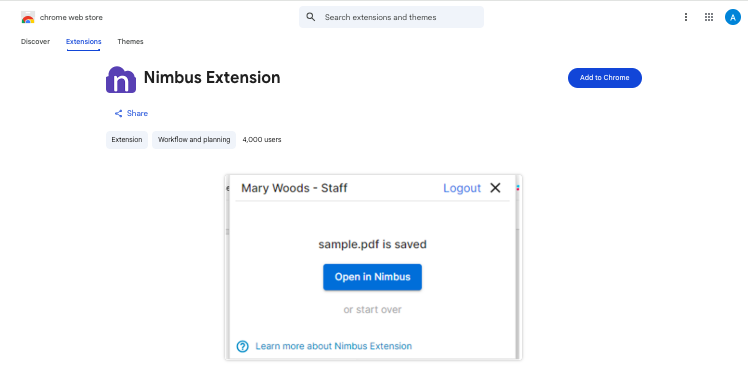Go to the Themes tab

coord(130,42)
